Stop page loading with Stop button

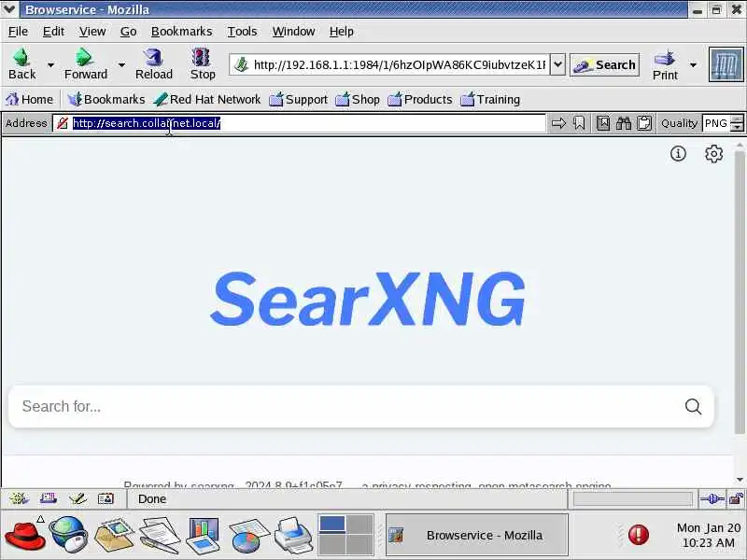(x=203, y=64)
